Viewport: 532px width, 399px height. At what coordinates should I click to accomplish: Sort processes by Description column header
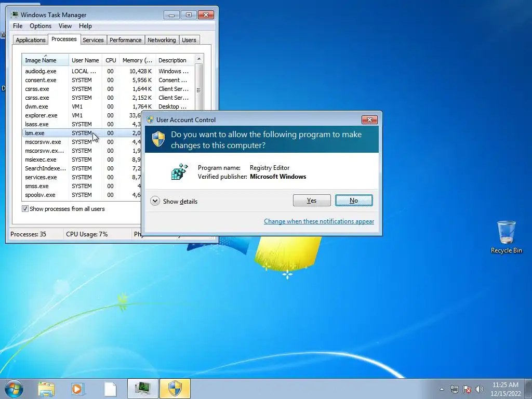point(175,60)
